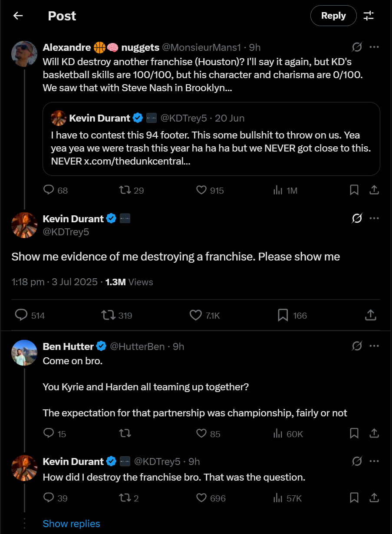This screenshot has width=392, height=534.
Task: Repost Alexandre's post showing 29 reposts
Action: [132, 190]
